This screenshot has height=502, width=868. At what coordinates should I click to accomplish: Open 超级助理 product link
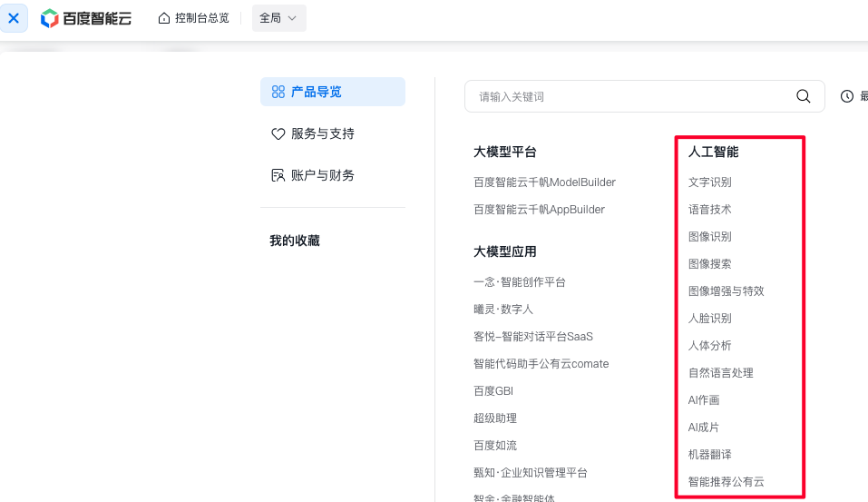pyautogui.click(x=495, y=418)
